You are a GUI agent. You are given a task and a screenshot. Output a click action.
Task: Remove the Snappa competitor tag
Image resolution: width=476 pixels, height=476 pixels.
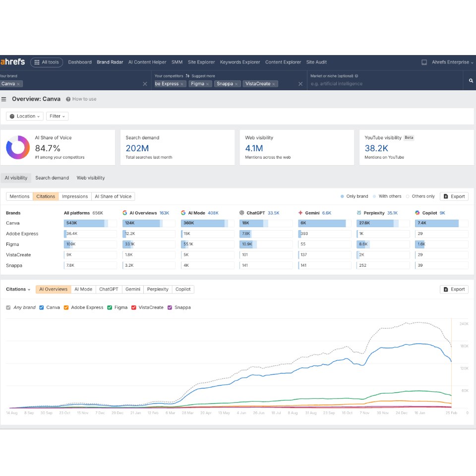click(236, 84)
